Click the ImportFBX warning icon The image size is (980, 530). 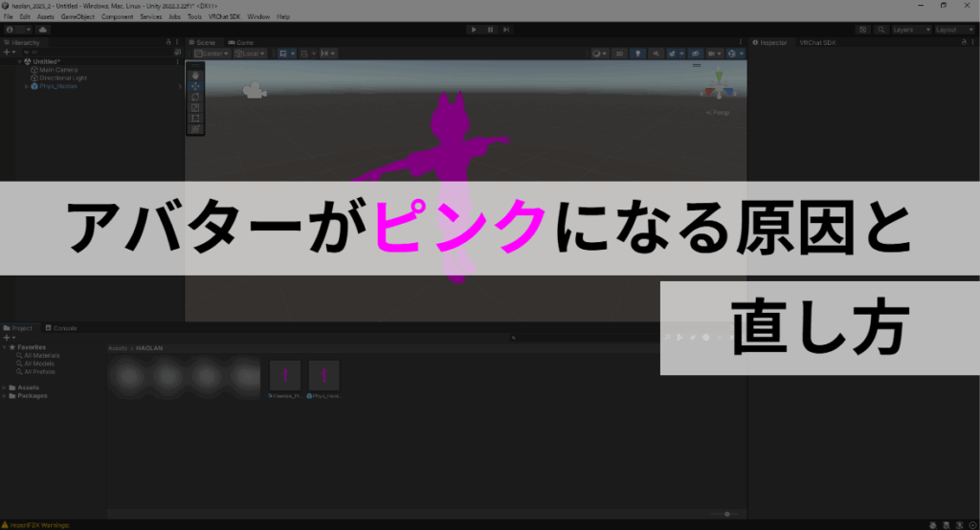tap(5, 525)
